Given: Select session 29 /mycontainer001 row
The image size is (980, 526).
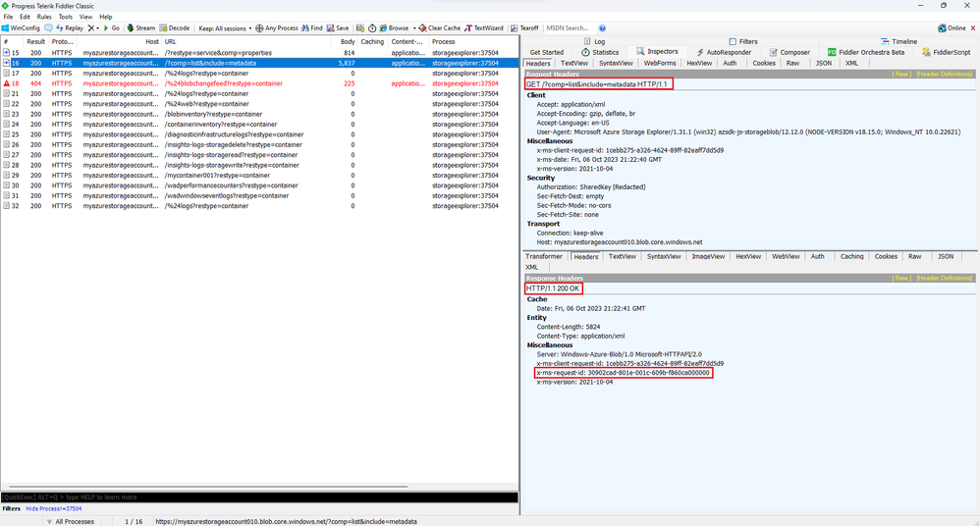Looking at the screenshot, I should pos(259,175).
